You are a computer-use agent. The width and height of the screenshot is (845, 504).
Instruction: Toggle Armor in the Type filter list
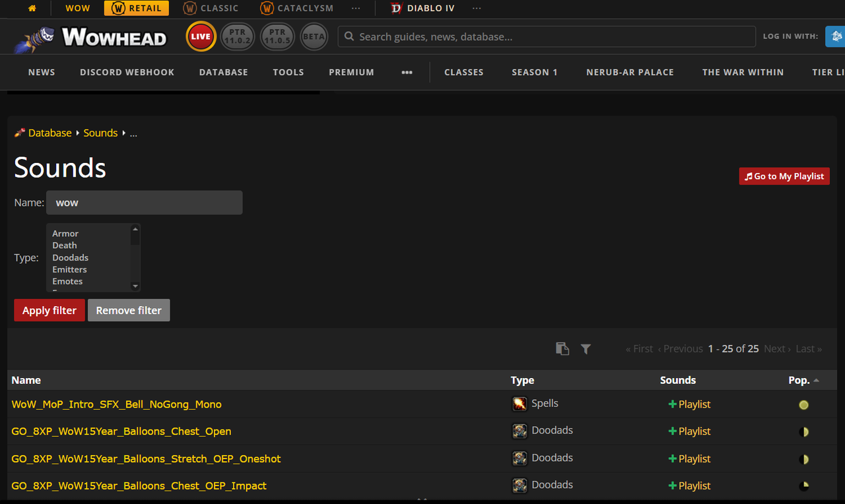[65, 233]
